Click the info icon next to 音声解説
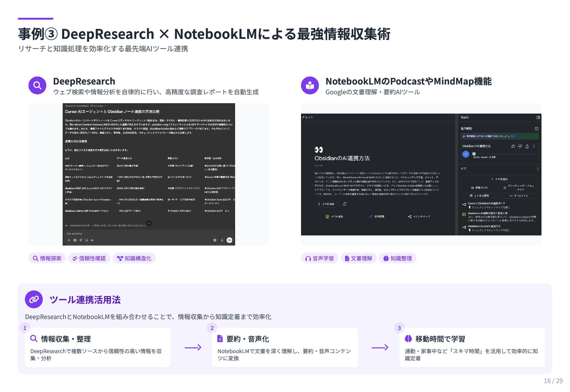Viewport: 570px width, 392px height. (x=536, y=129)
